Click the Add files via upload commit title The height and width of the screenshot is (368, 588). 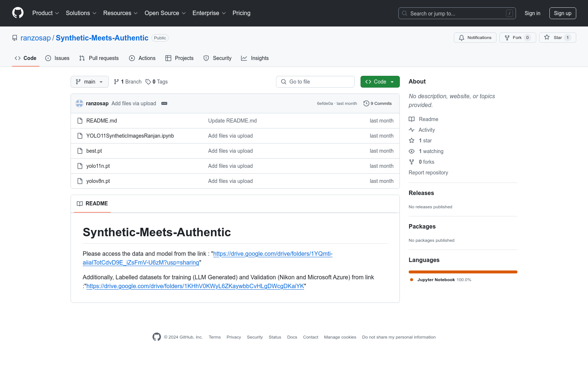coord(134,103)
